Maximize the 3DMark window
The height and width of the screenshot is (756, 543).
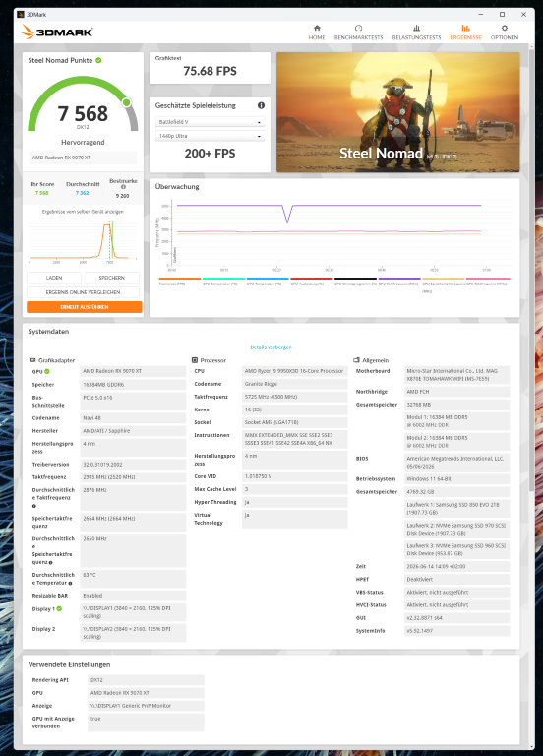[502, 15]
